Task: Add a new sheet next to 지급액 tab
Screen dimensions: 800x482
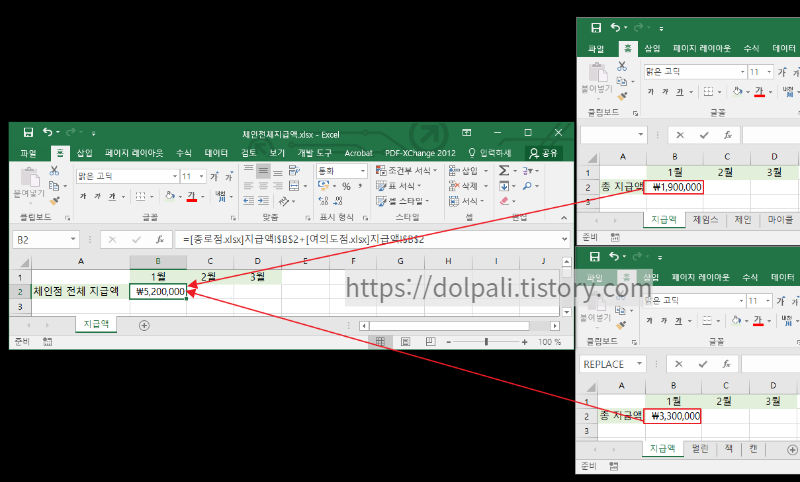Action: tap(144, 325)
